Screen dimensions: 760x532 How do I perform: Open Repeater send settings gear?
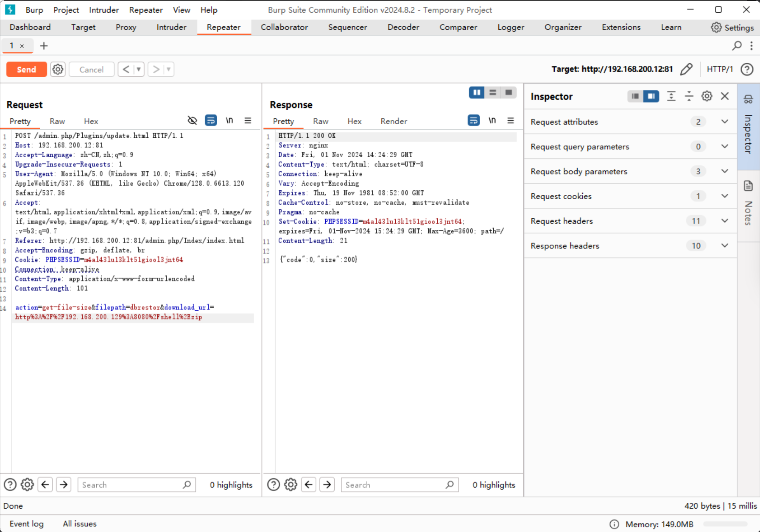click(58, 69)
